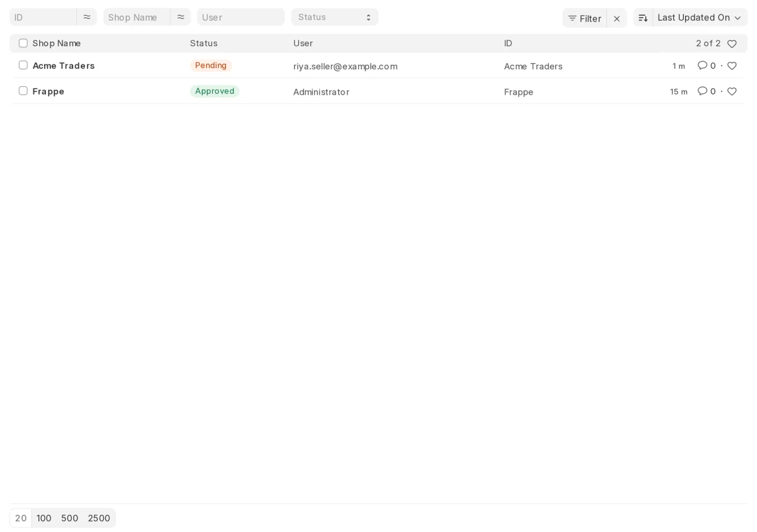
Task: Click user riya.seller@example.com
Action: pyautogui.click(x=345, y=66)
